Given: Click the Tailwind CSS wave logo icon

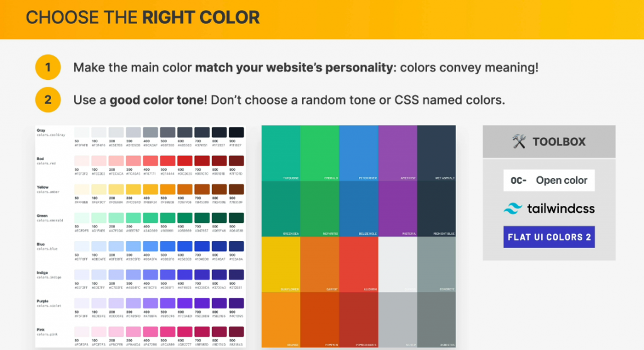Looking at the screenshot, I should [x=514, y=208].
